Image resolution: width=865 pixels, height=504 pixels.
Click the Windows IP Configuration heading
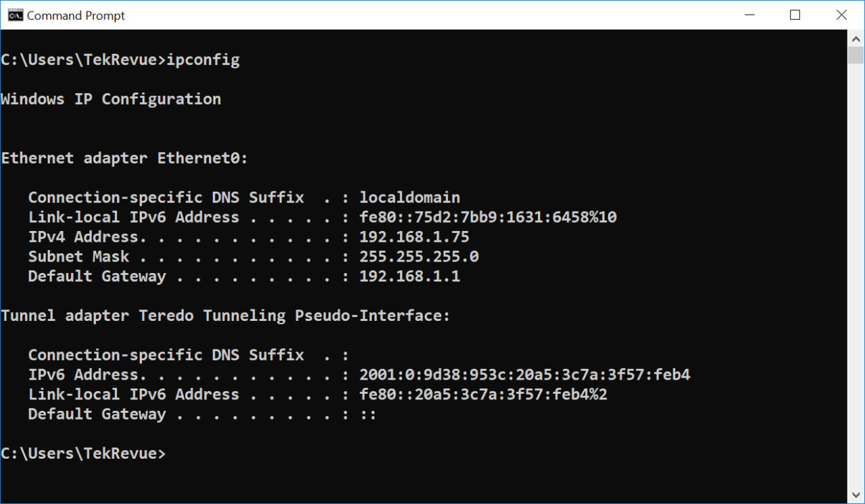pyautogui.click(x=110, y=99)
